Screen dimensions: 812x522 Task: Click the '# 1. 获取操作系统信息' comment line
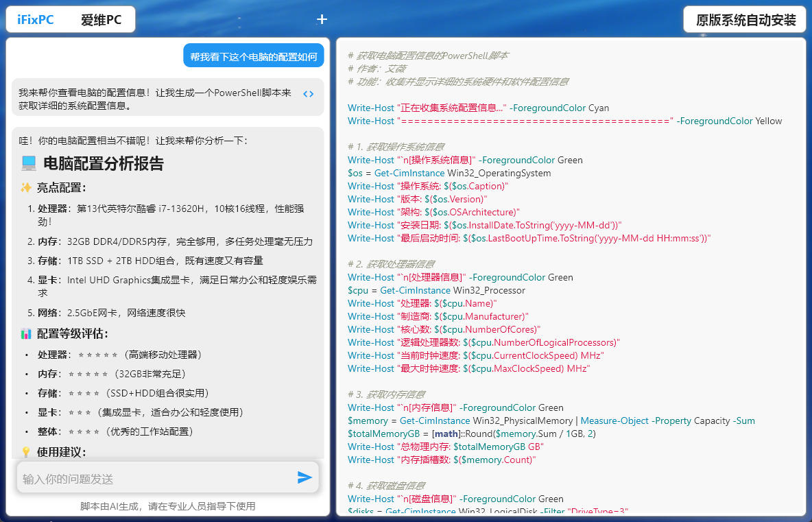coord(396,147)
